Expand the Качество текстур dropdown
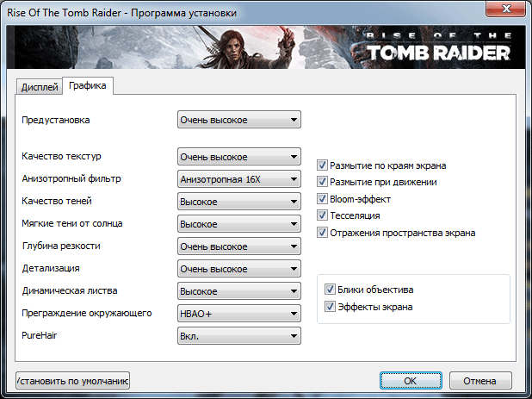 click(238, 157)
